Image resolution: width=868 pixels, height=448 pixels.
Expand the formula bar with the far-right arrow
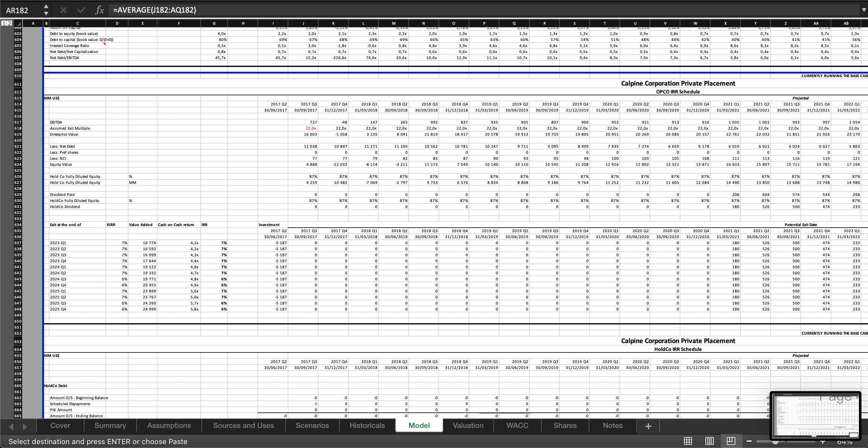(x=863, y=10)
